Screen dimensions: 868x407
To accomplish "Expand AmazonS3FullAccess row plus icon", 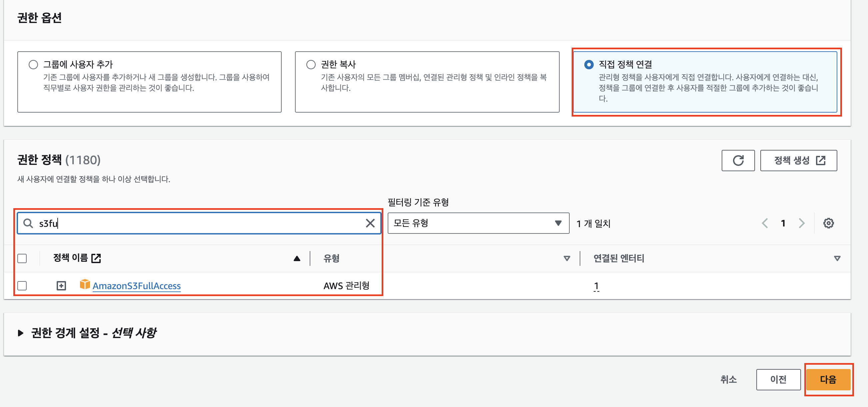I will coord(61,286).
